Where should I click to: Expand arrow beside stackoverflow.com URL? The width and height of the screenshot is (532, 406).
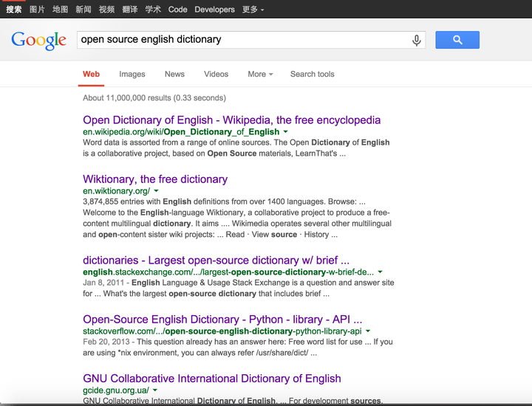click(368, 331)
